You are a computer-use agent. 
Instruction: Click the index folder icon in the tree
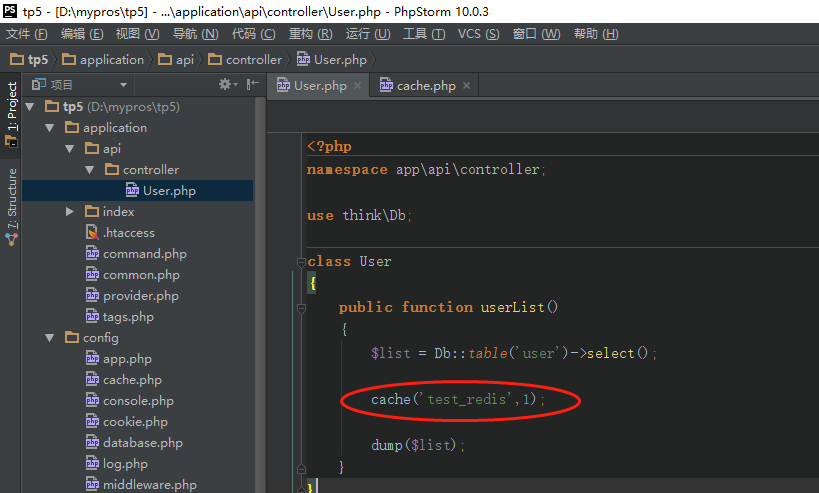tap(92, 211)
